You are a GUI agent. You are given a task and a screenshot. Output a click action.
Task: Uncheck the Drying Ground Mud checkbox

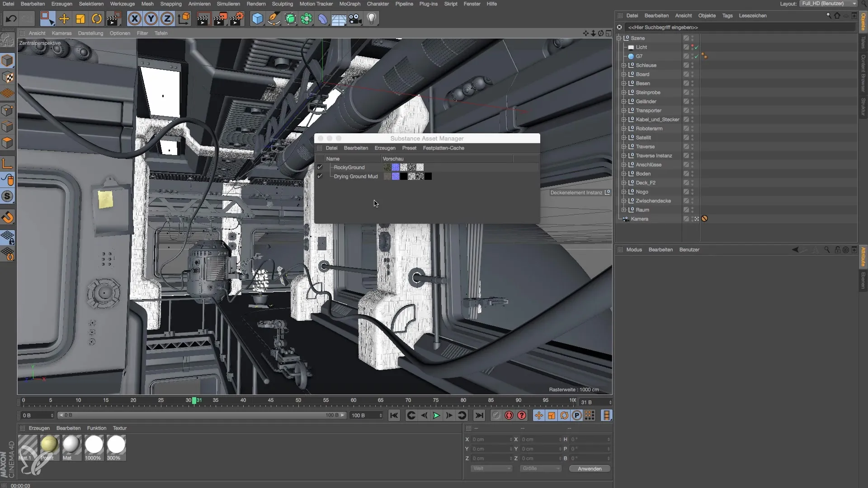[x=320, y=176]
